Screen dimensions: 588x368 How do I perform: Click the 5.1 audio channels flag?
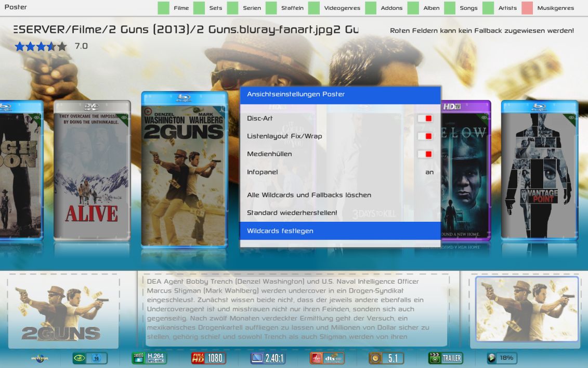pos(386,358)
